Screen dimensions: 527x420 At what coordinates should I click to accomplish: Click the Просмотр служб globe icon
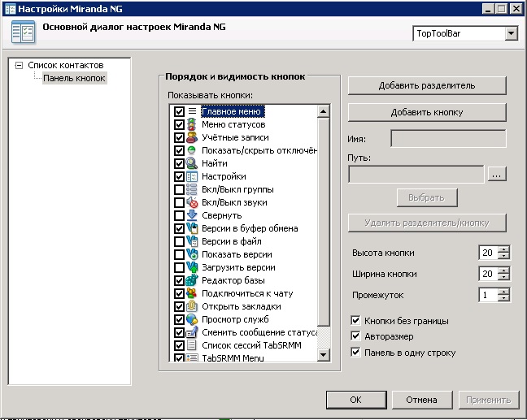coord(192,319)
